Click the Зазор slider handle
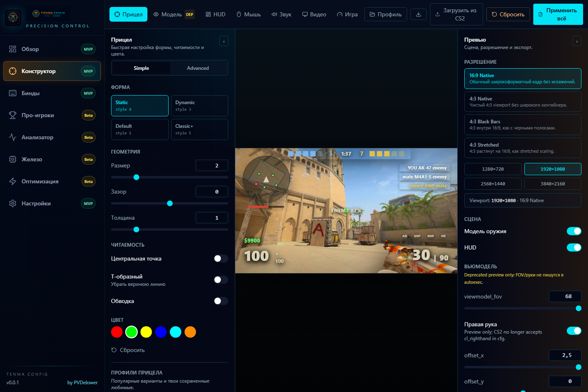 point(170,203)
